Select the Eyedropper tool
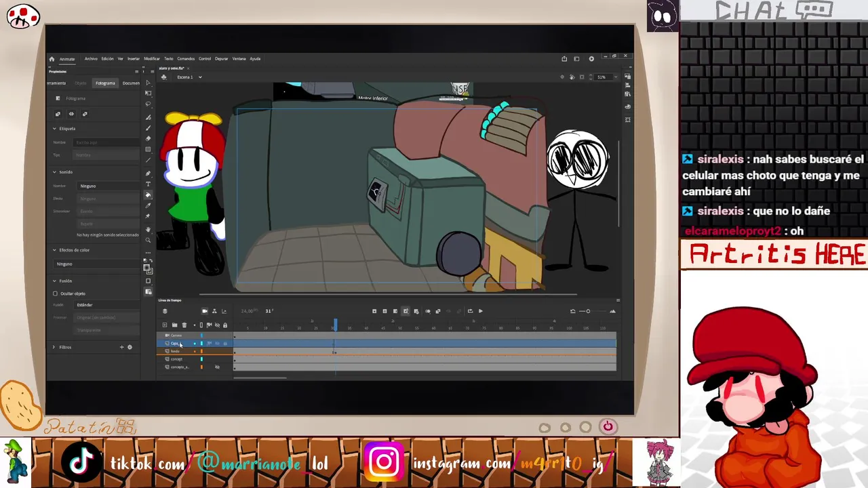Image resolution: width=868 pixels, height=488 pixels. click(149, 205)
